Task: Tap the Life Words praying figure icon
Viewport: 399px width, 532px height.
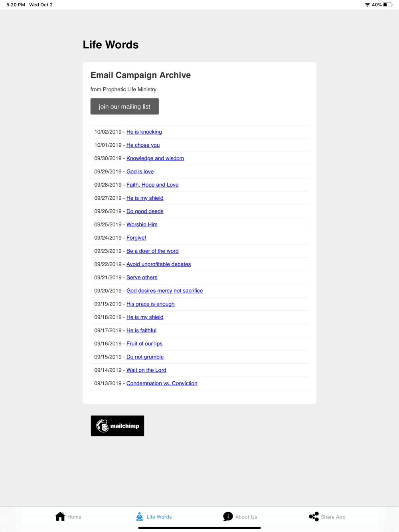Action: click(139, 516)
